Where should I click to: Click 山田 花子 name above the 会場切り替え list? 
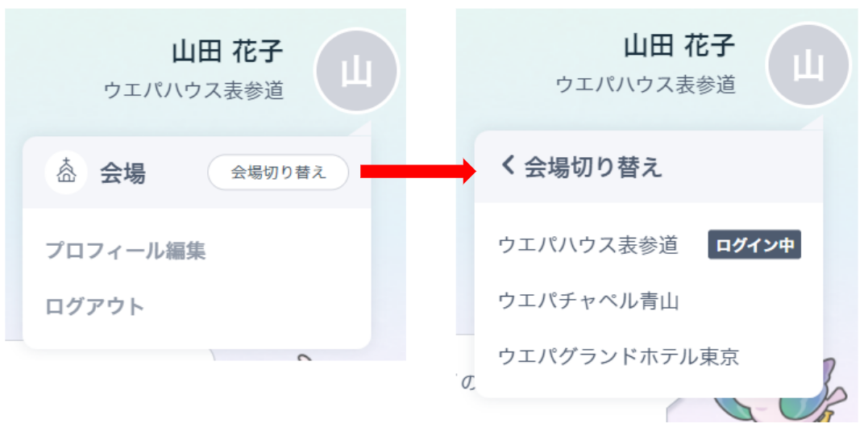pos(679,46)
